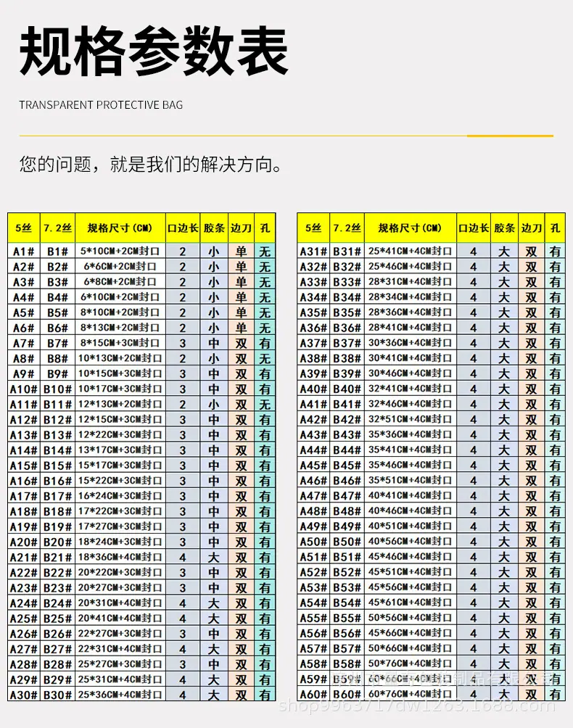Click the thick yellow accent bar on divider
Screen dimensions: 573x728
[510, 136]
